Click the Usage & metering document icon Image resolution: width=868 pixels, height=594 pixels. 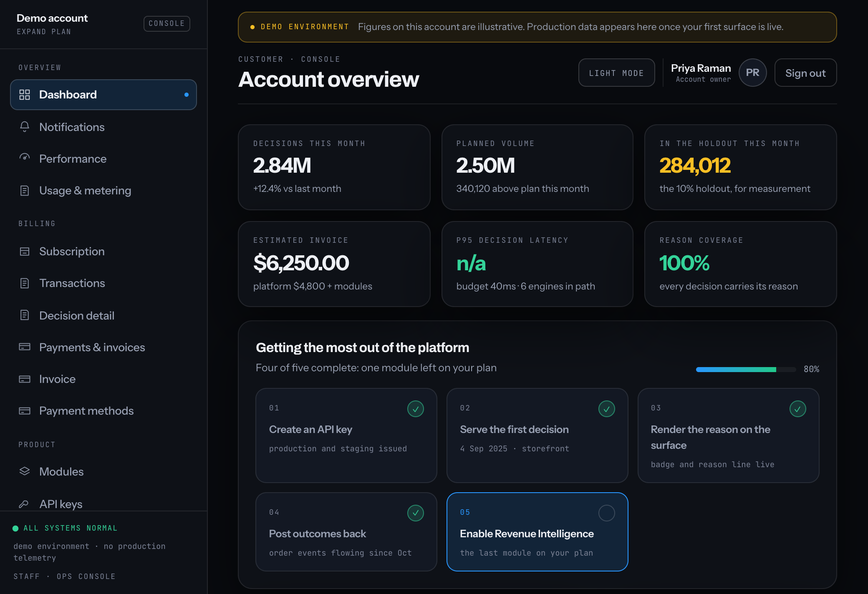click(25, 191)
